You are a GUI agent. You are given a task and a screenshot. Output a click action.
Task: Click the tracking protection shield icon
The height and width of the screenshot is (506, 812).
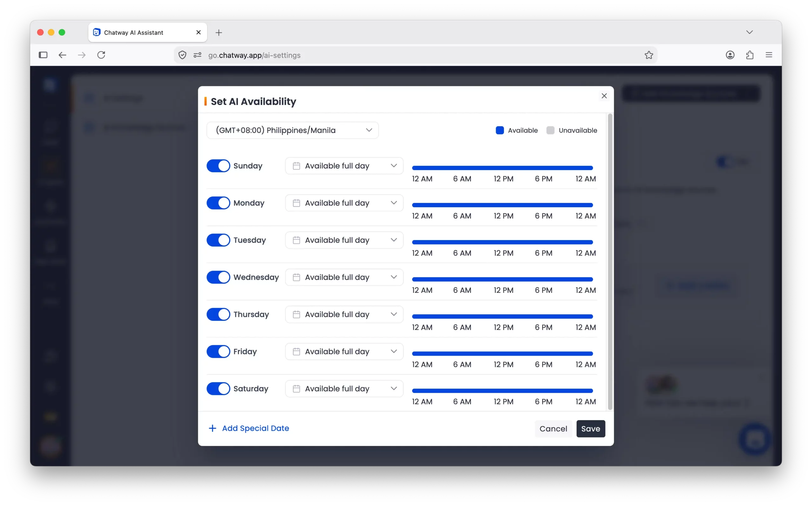(182, 55)
